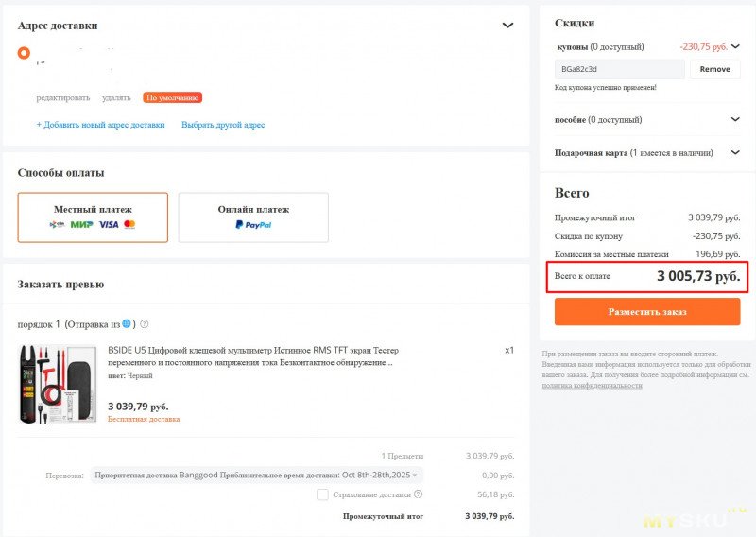Click the shipping insurance info icon
The width and height of the screenshot is (756, 537).
418,494
